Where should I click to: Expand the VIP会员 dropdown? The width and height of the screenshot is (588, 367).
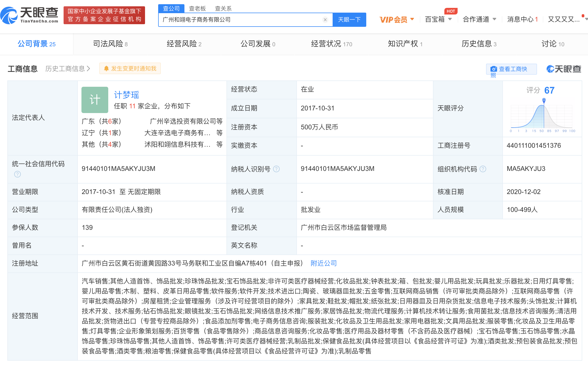(412, 19)
